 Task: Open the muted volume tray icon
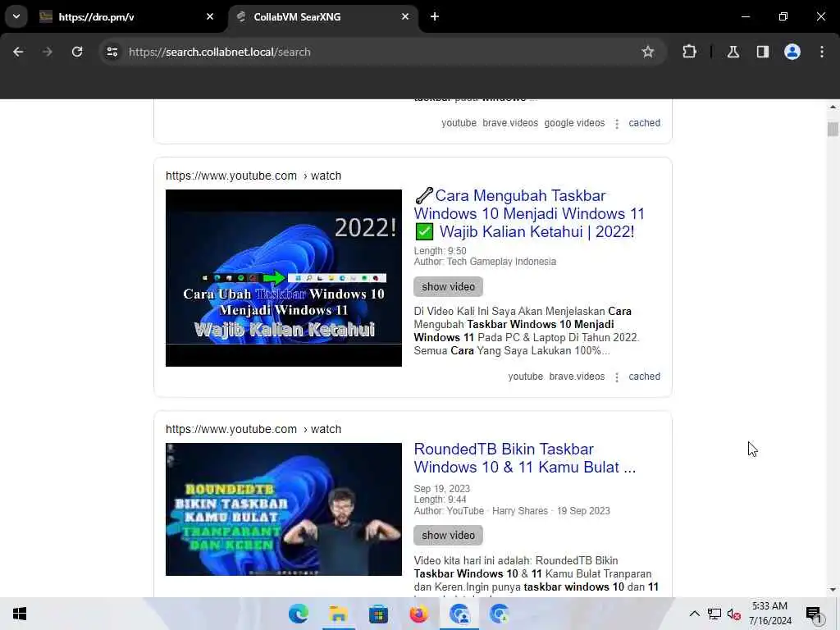click(734, 614)
